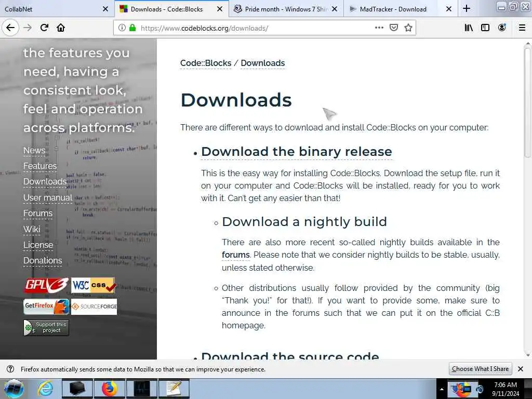
Task: Save page to Pocket icon
Action: tap(394, 28)
